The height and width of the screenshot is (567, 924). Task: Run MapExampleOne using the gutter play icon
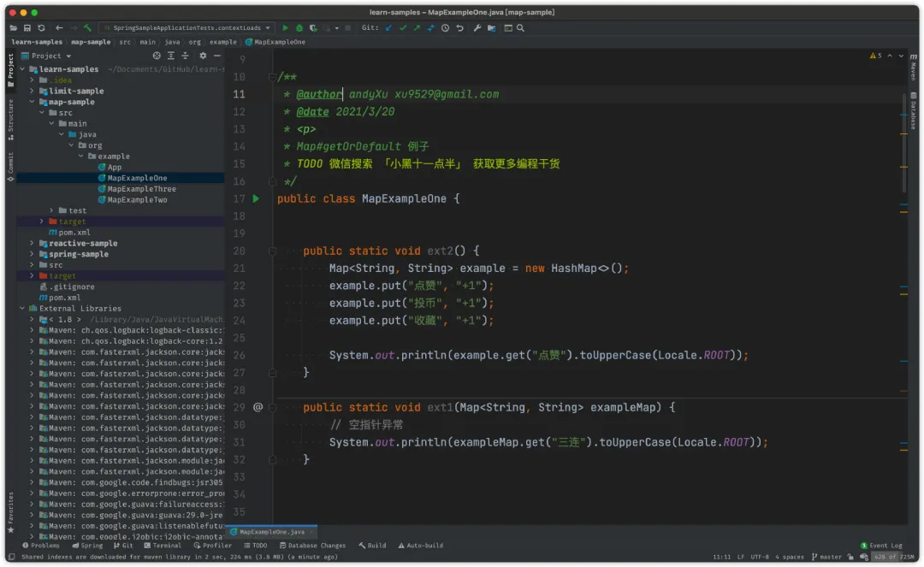[257, 198]
